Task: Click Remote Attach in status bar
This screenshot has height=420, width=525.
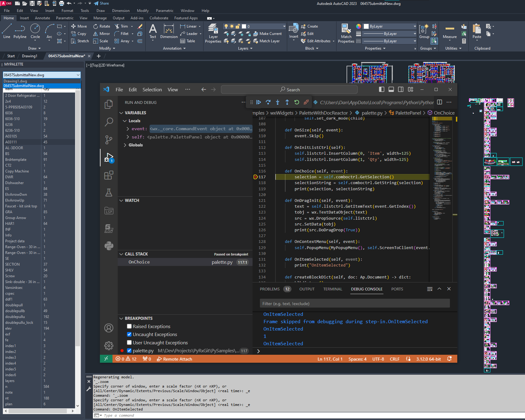Action: pos(174,359)
